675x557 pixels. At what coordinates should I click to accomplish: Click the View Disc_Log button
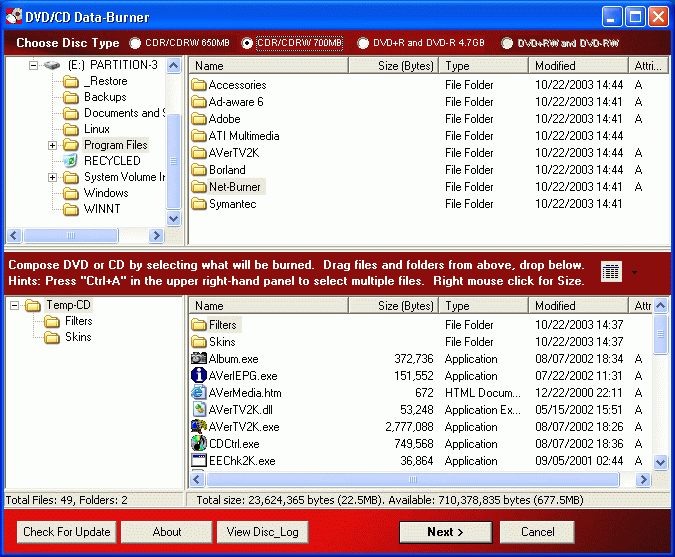coord(263,532)
